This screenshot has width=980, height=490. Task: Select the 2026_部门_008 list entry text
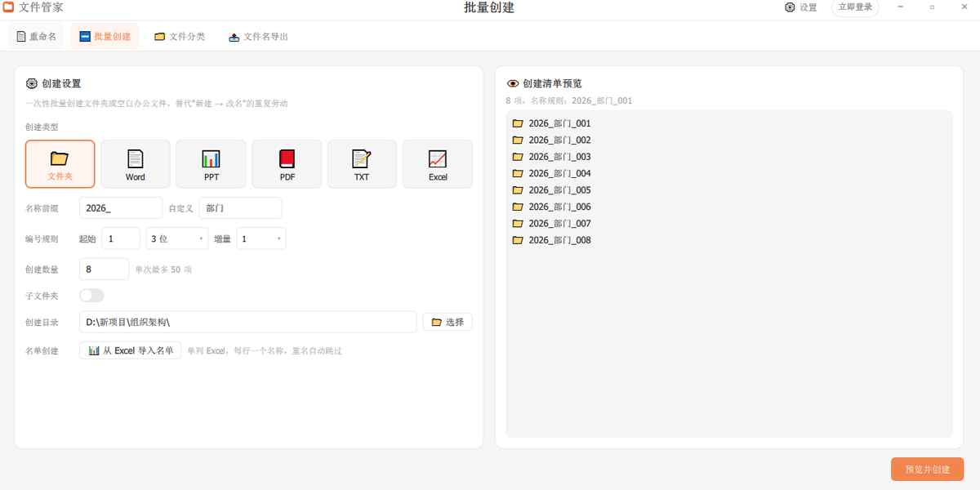(559, 240)
